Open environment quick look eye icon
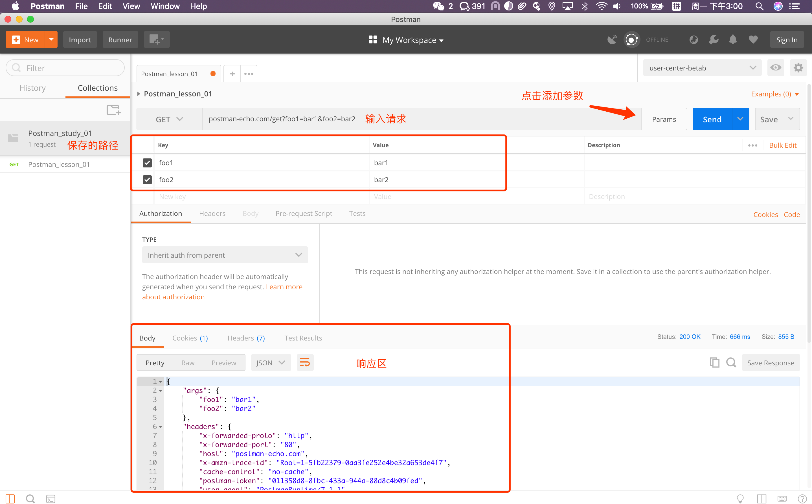Viewport: 812px width, 504px height. [x=776, y=68]
